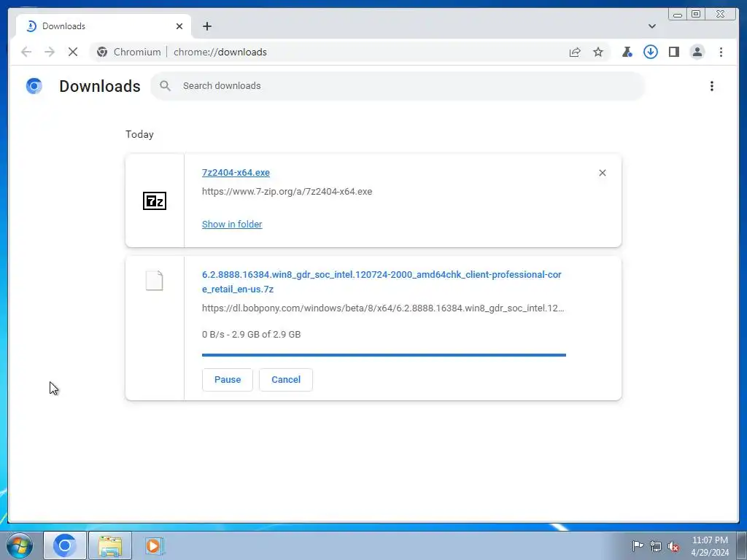Click the search magnifier icon
The width and height of the screenshot is (747, 560).
[x=166, y=86]
